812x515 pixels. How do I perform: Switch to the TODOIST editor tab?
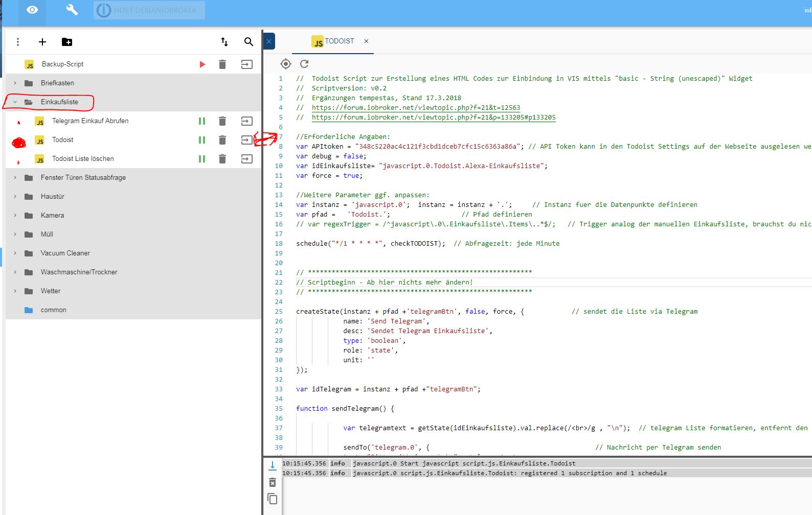pos(333,41)
